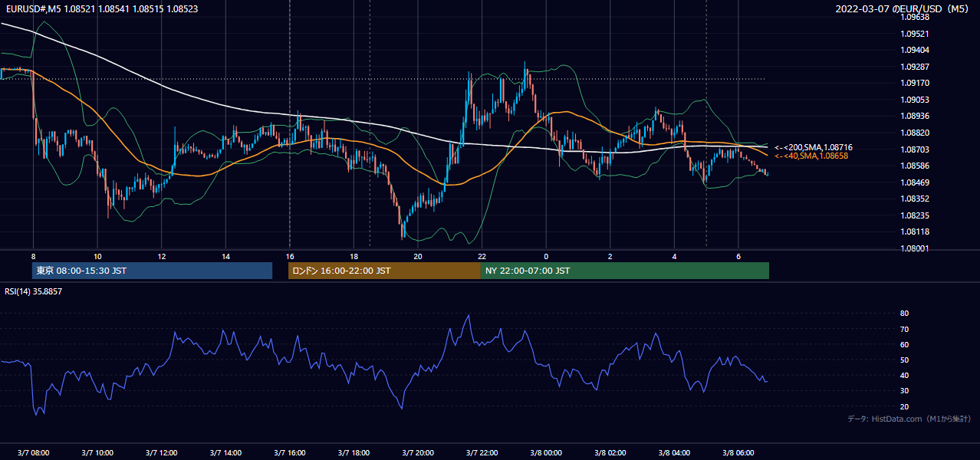This screenshot has height=460, width=980.
Task: Click price axis label 1.09638
Action: [916, 17]
